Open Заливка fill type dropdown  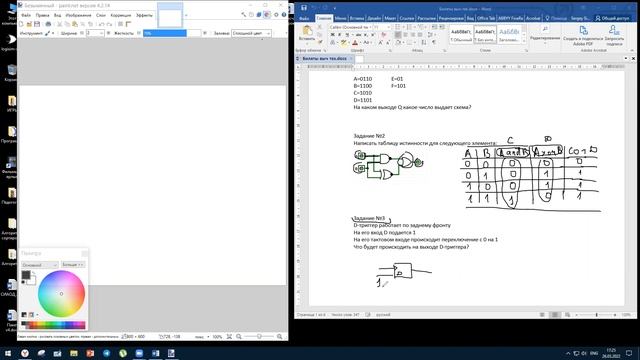251,33
